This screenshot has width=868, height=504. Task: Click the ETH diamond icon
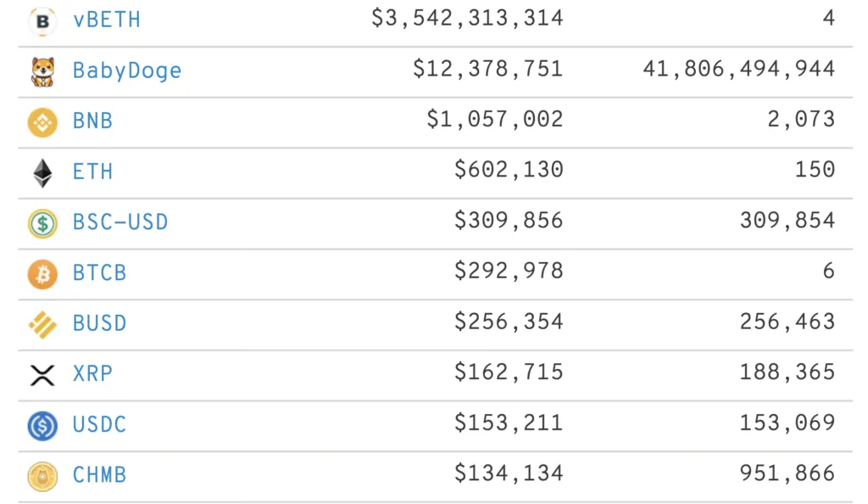click(x=42, y=173)
